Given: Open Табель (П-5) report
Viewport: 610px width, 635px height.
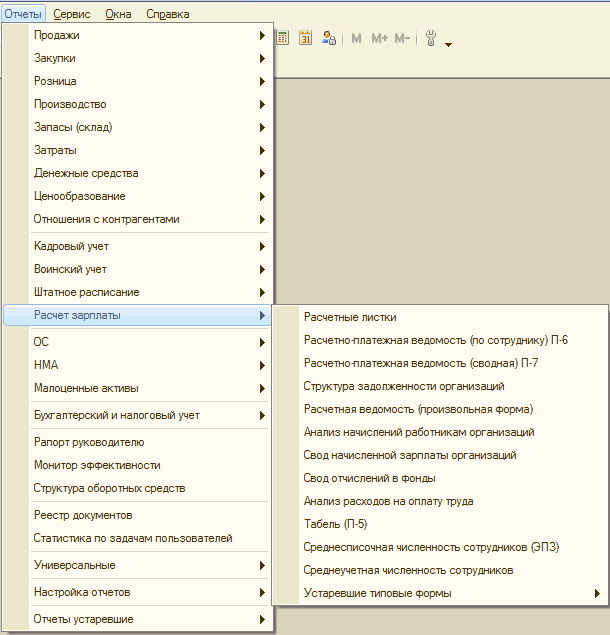Looking at the screenshot, I should click(335, 524).
